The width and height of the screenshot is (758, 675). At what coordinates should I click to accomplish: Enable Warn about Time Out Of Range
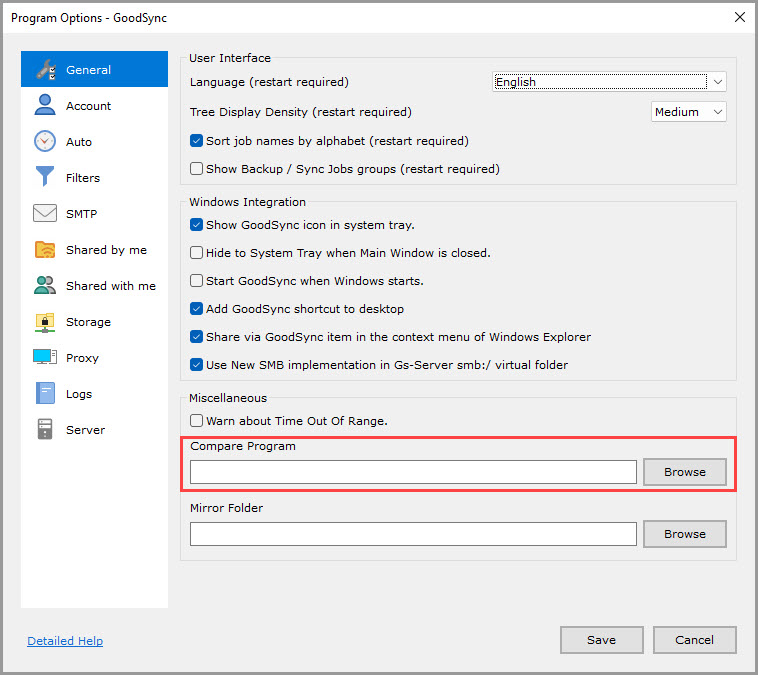pos(196,421)
